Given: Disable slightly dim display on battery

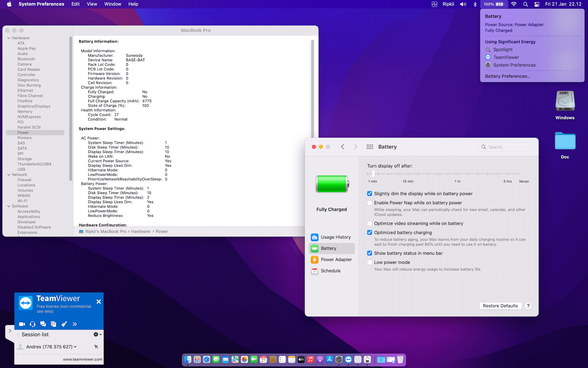Looking at the screenshot, I should click(370, 194).
